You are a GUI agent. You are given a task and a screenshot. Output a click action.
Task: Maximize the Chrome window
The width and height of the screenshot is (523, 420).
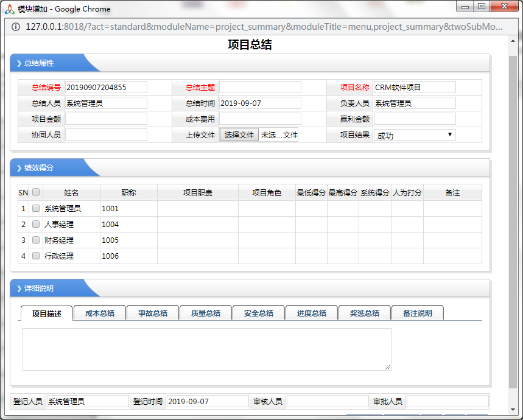[482, 7]
